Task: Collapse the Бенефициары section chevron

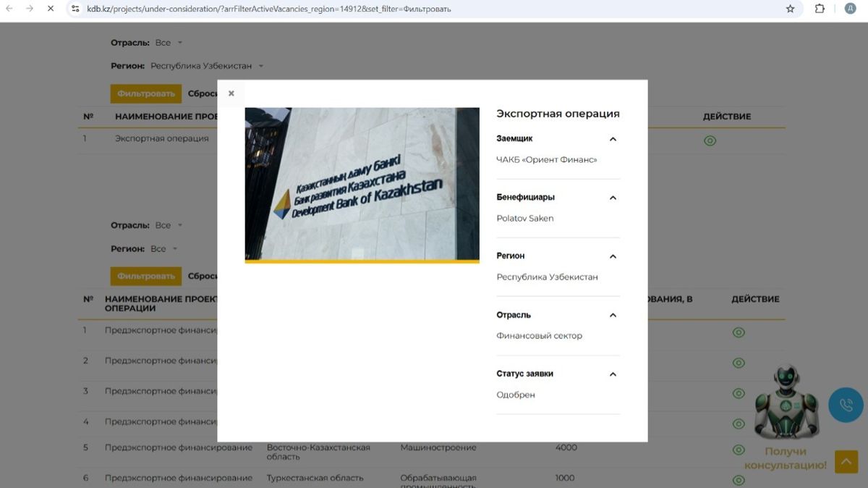Action: [x=613, y=198]
